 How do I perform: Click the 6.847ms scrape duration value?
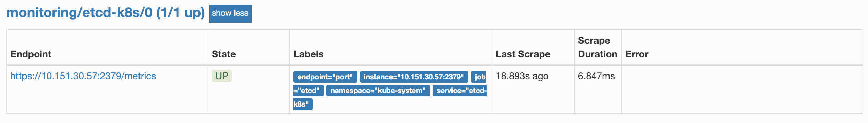pos(596,76)
